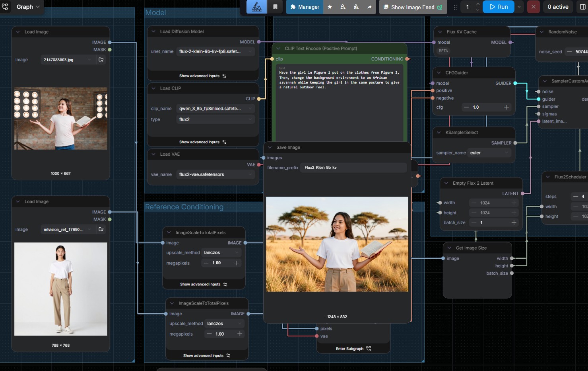Browse files for the 2147883003.jpg image input
588x371 pixels.
coord(101,60)
